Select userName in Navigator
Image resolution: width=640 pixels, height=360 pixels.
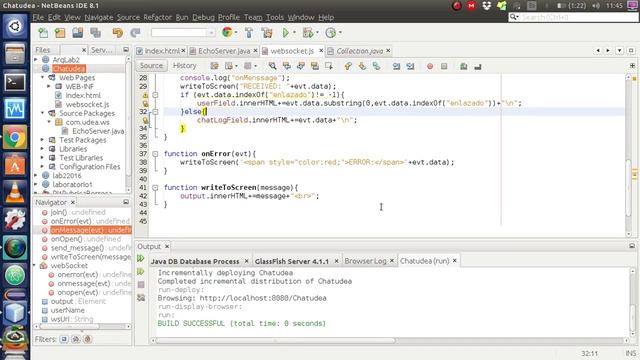[x=67, y=310]
